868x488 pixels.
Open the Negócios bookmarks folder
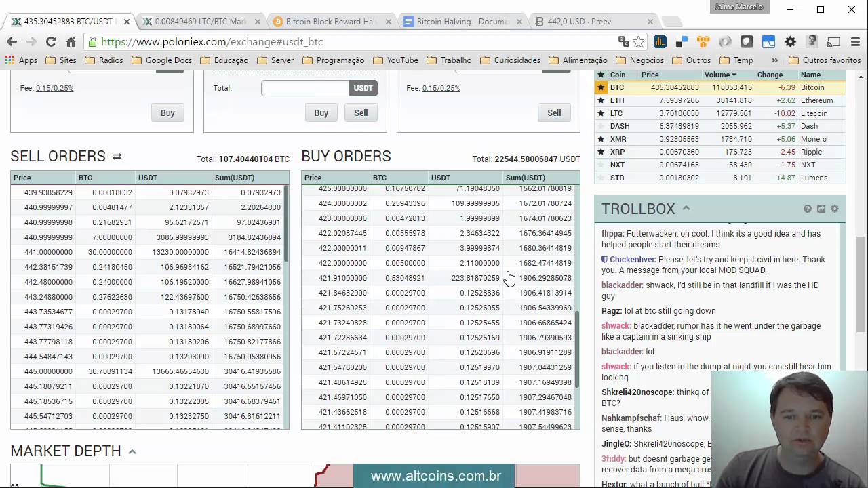point(639,60)
